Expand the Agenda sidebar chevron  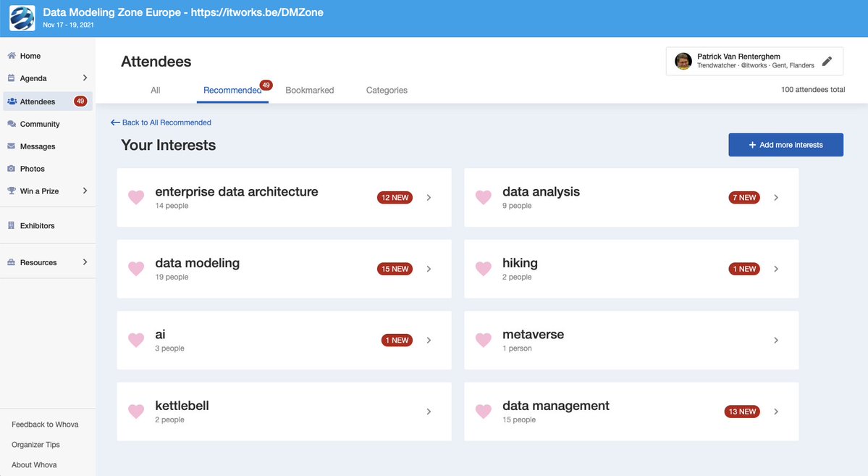coord(85,78)
